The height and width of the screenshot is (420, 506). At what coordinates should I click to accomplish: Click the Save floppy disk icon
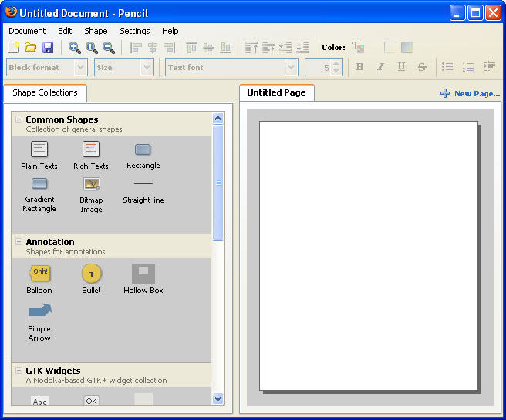48,48
